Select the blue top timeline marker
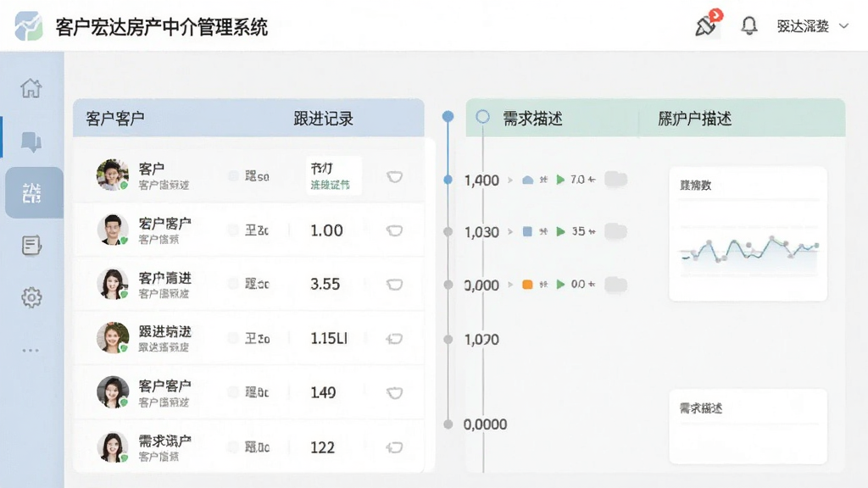This screenshot has width=868, height=488. (448, 116)
